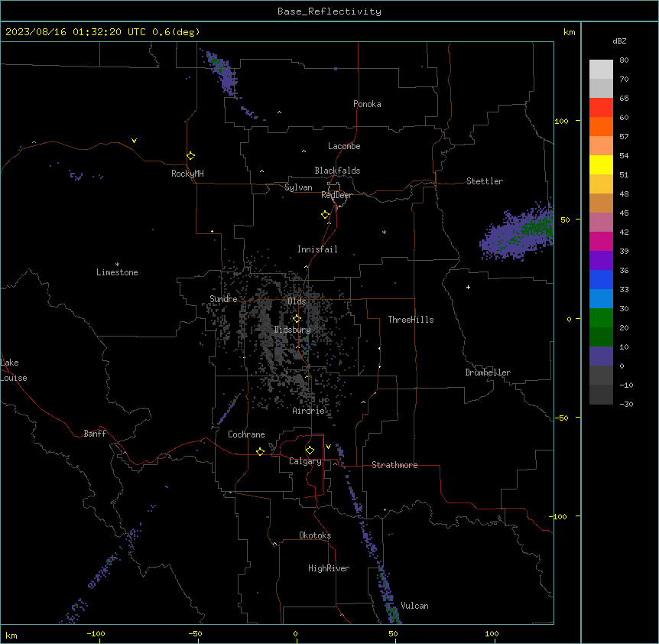Click the RedDeer city label
Image resolution: width=659 pixels, height=644 pixels.
click(x=336, y=195)
